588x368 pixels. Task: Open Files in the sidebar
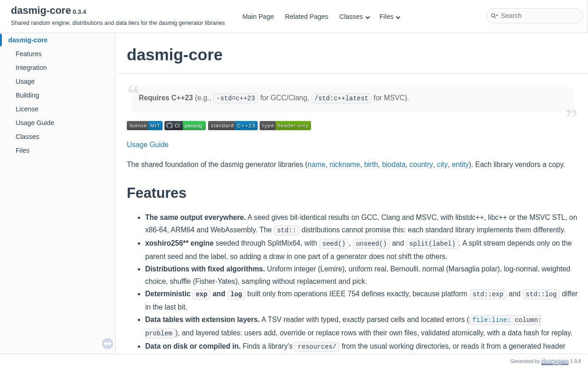click(23, 150)
